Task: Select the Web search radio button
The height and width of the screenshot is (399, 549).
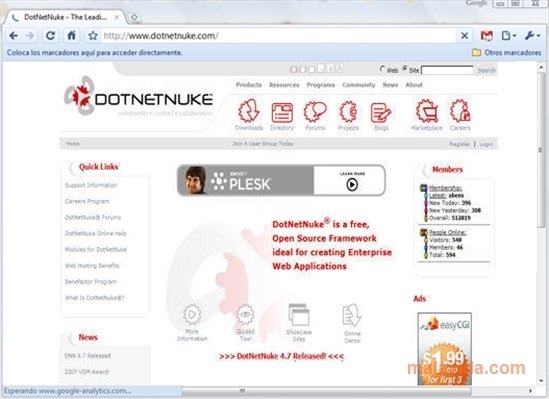Action: tap(382, 69)
